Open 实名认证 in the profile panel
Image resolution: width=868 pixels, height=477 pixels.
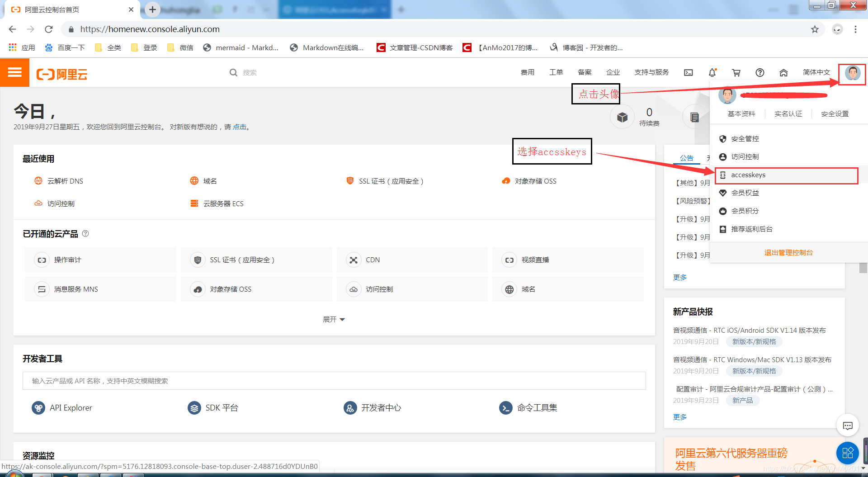pyautogui.click(x=788, y=114)
